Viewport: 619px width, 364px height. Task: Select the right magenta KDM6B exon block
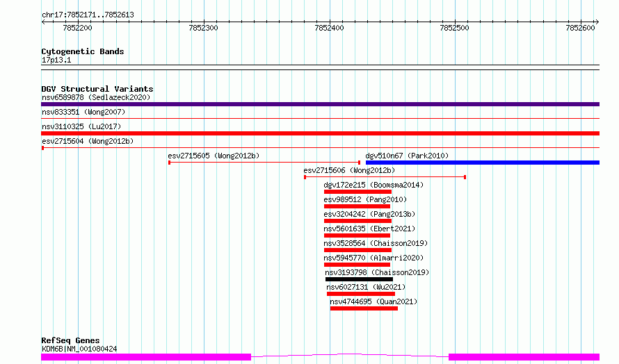tap(524, 357)
